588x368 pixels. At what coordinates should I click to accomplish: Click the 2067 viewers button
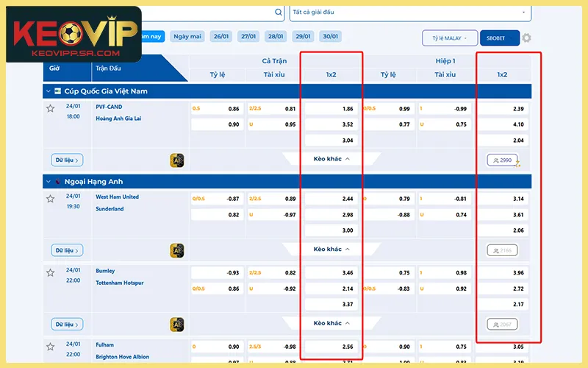click(502, 324)
